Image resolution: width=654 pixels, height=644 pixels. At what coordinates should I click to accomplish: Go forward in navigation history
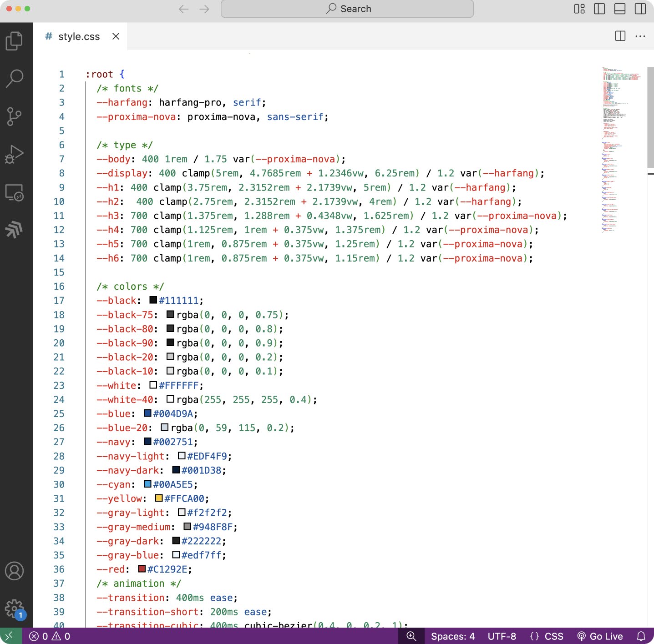coord(204,9)
